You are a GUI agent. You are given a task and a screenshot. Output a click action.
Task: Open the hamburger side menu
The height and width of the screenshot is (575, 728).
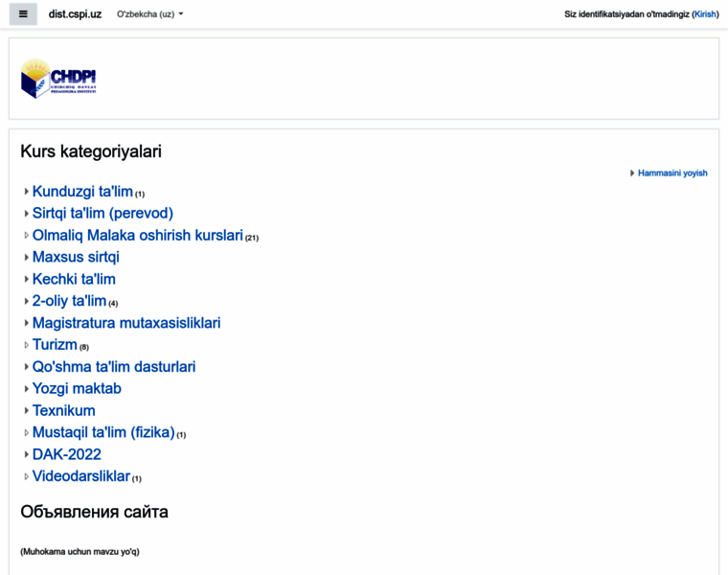pyautogui.click(x=23, y=14)
